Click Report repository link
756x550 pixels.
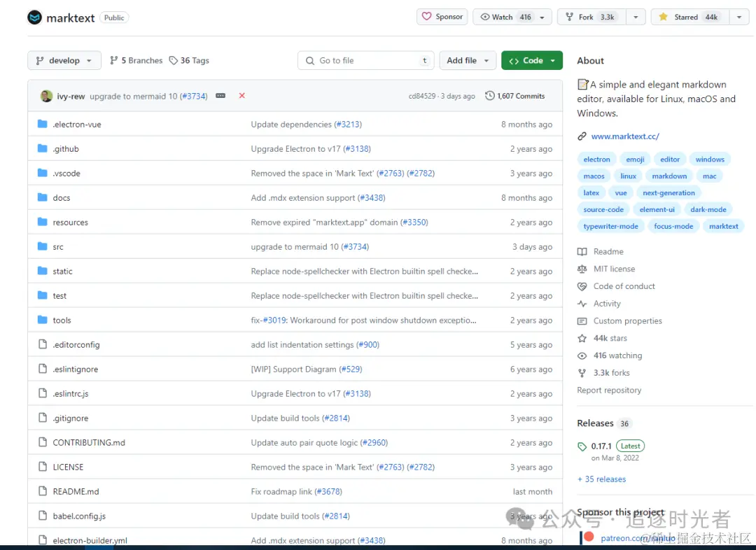point(609,390)
